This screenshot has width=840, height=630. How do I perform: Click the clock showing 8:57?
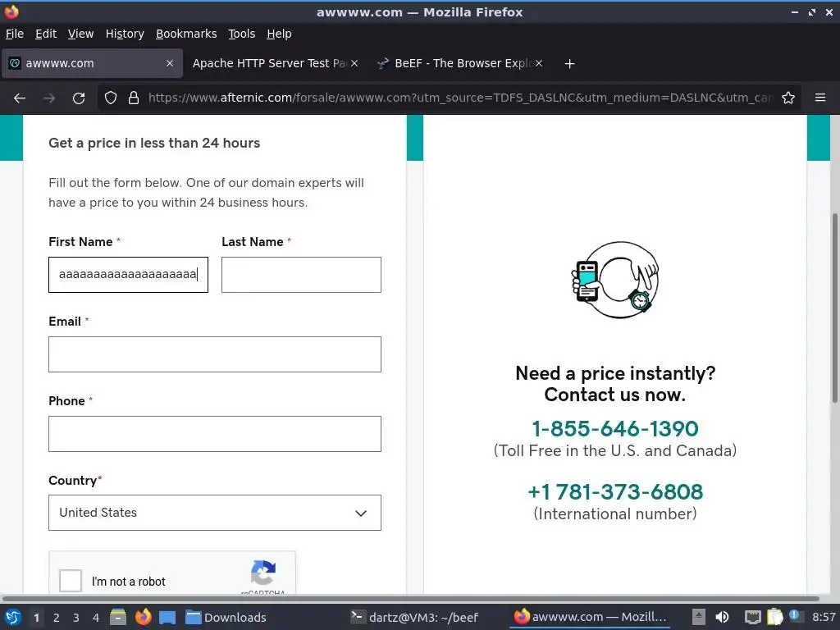(824, 617)
